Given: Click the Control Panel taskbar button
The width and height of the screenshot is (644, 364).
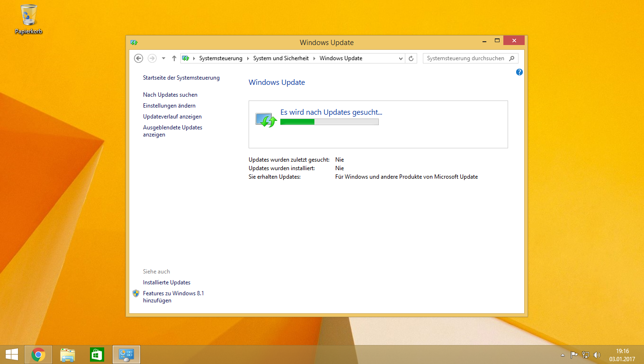Looking at the screenshot, I should pyautogui.click(x=126, y=355).
